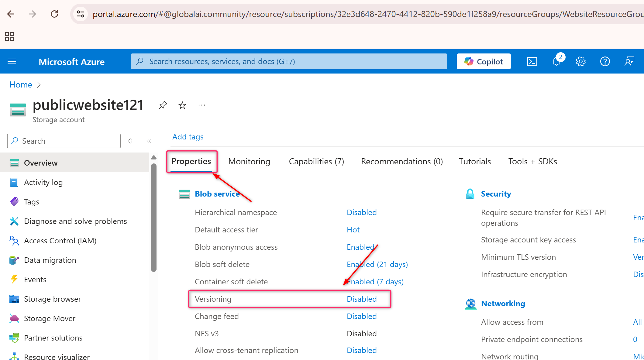Click Microsoft Azure portal title
The height and width of the screenshot is (360, 644).
pos(72,62)
